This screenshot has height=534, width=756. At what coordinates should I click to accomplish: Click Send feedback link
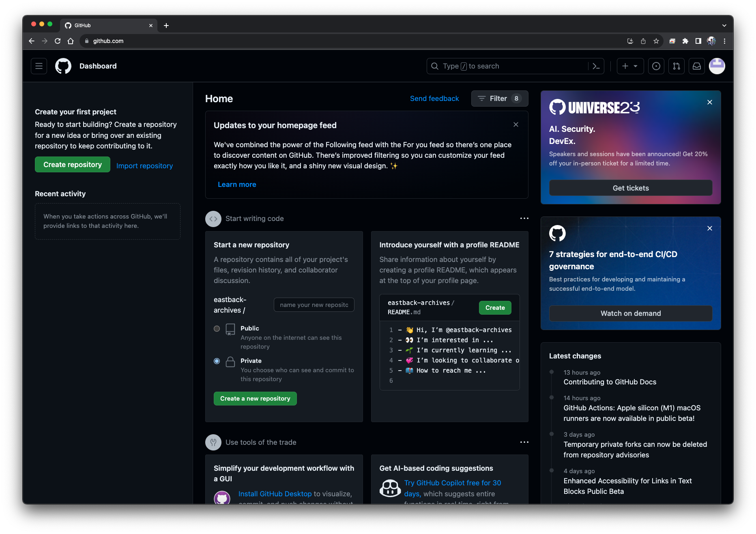(434, 99)
